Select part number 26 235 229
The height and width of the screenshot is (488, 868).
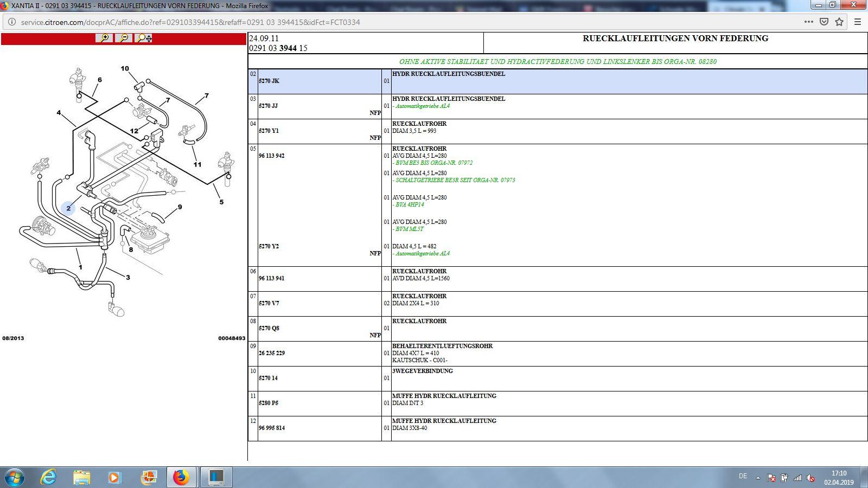point(272,353)
